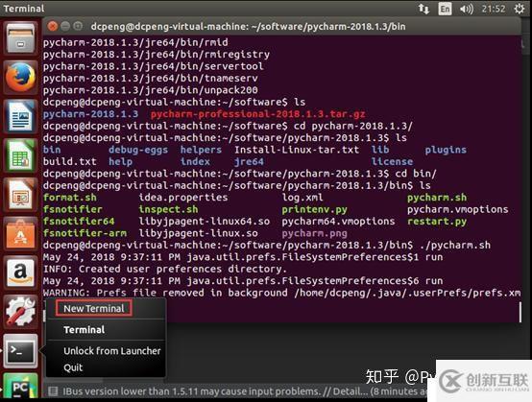Click format.sh in the listing
Viewport: 532px width, 402px height.
(x=69, y=198)
